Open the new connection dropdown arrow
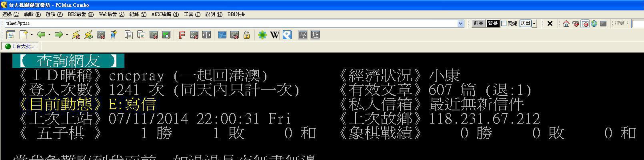 click(31, 35)
